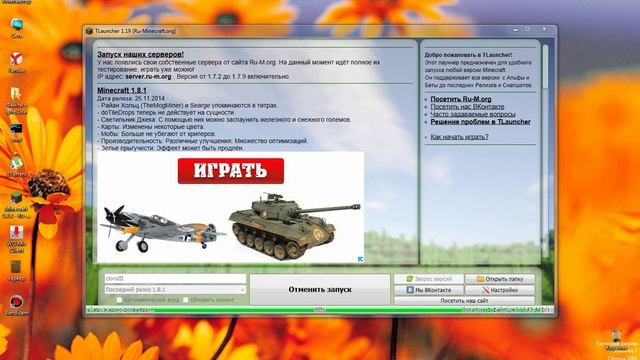The height and width of the screenshot is (360, 640).
Task: Click the red ИГРАТЬ banner button
Action: tap(231, 171)
